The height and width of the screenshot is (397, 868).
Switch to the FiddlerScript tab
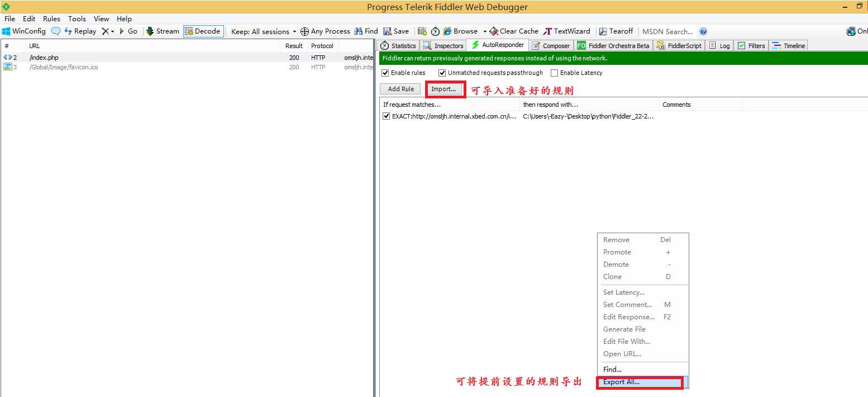[679, 46]
